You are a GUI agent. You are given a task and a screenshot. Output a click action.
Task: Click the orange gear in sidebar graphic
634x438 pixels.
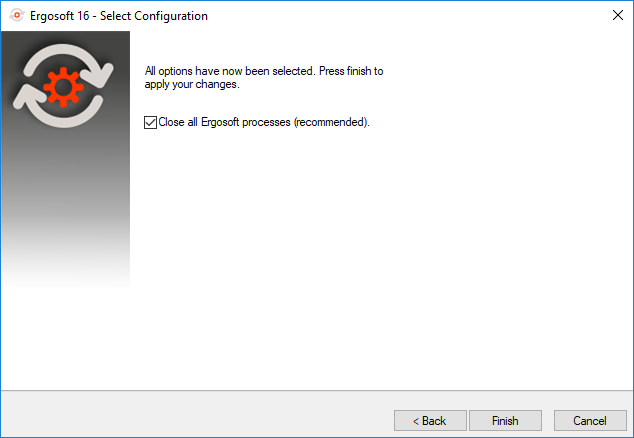point(63,87)
